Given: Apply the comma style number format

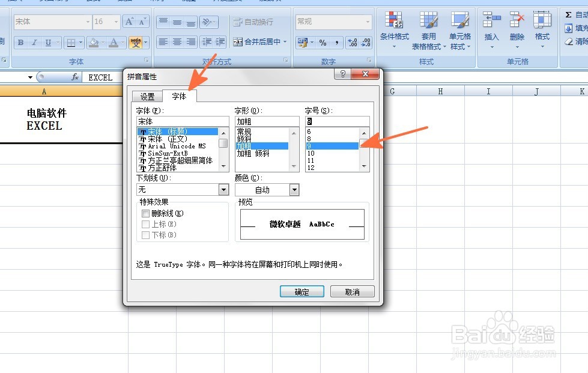Looking at the screenshot, I should pyautogui.click(x=337, y=43).
